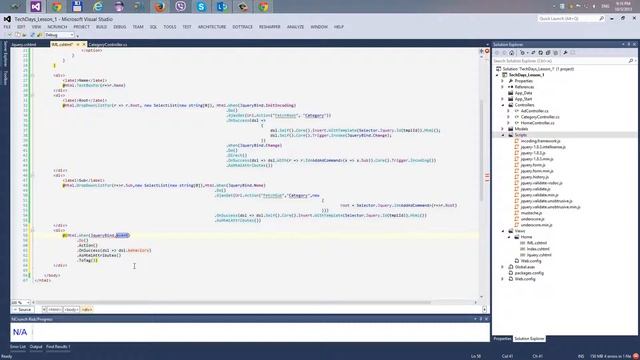
Task: Click the red error indicator atop editor scrollbar
Action: [x=487, y=51]
